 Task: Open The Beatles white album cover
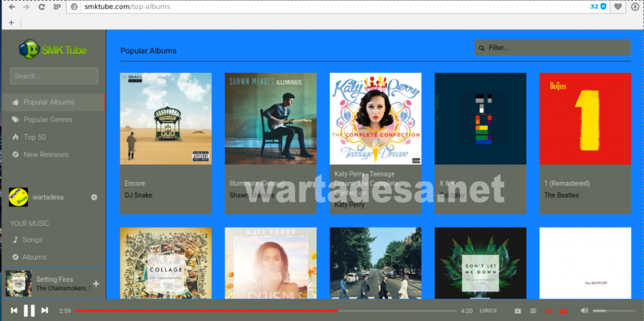pos(586,263)
